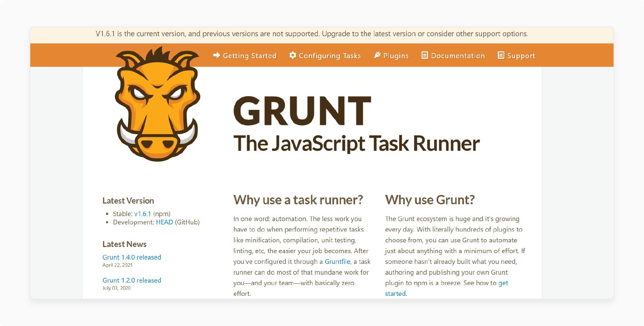The width and height of the screenshot is (644, 326).
Task: Click the 'Latest Version' heading
Action: [x=128, y=201]
